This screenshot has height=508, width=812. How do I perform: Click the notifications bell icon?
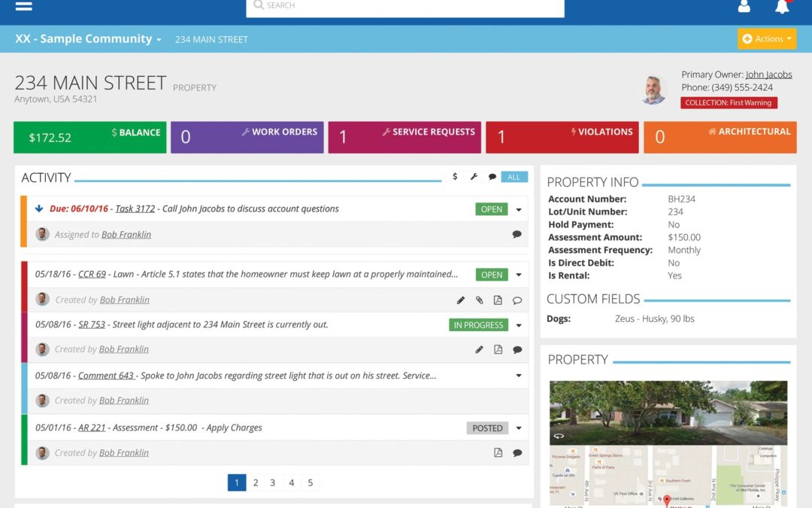point(782,7)
